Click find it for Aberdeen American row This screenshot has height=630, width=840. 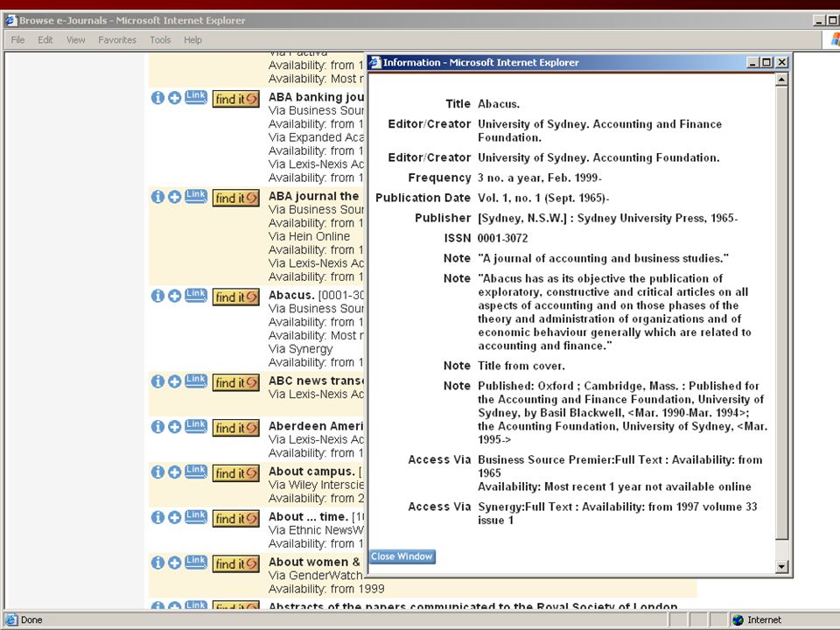[236, 428]
